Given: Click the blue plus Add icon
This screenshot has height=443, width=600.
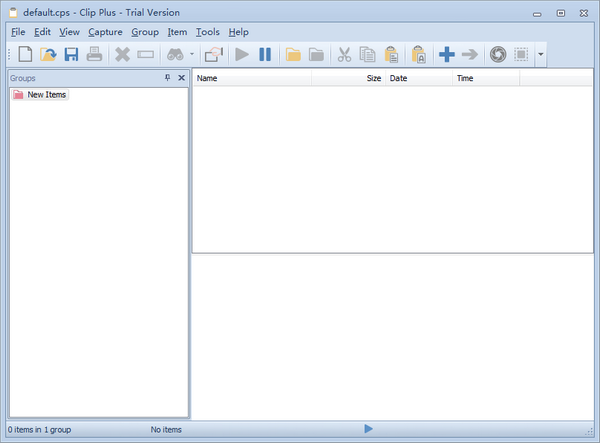Looking at the screenshot, I should [447, 55].
